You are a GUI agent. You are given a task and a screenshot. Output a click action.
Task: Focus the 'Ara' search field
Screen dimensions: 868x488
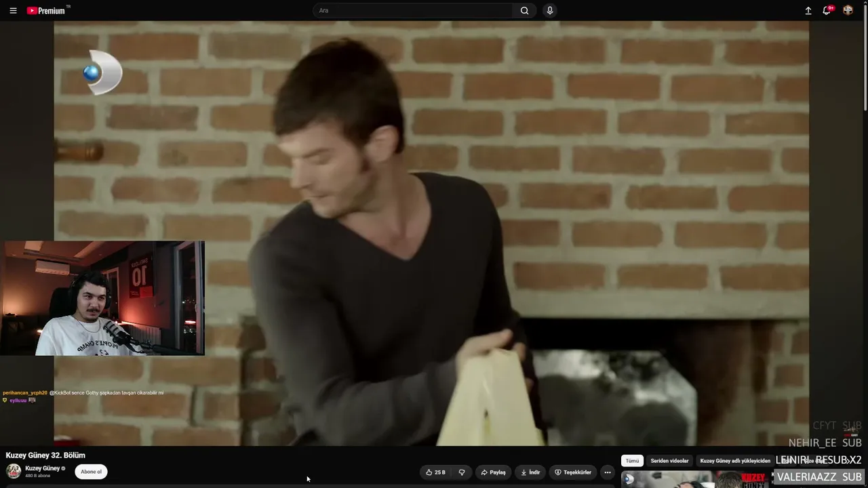coord(413,11)
